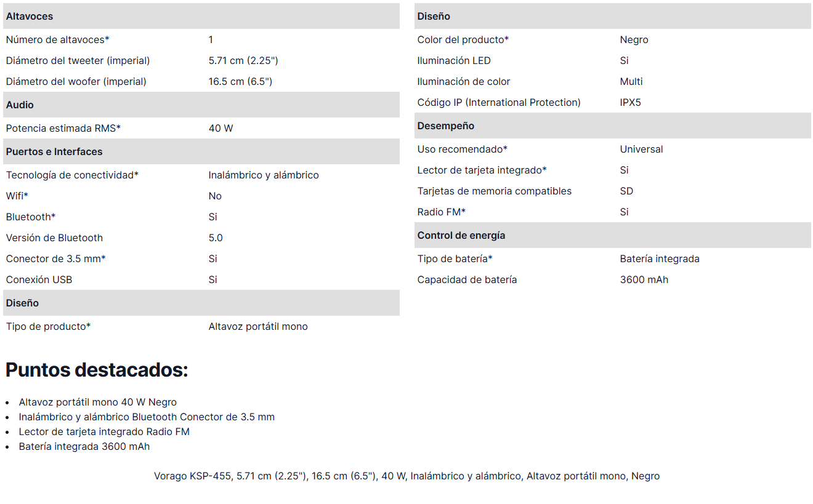Screen dimensions: 813x504
Task: Select the 40 W RMS power value
Action: click(x=220, y=129)
